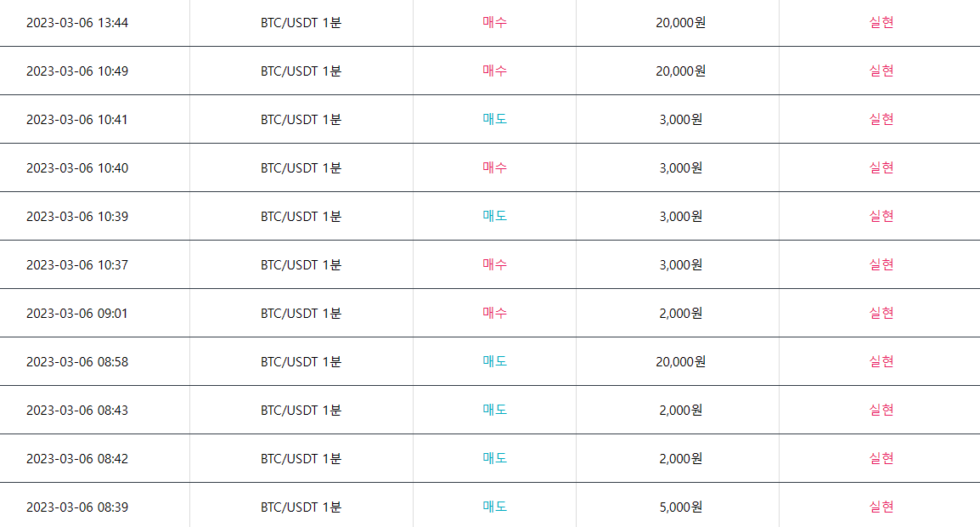
Task: Click the 20,000원 amount in the 08:58 row
Action: [x=680, y=362]
